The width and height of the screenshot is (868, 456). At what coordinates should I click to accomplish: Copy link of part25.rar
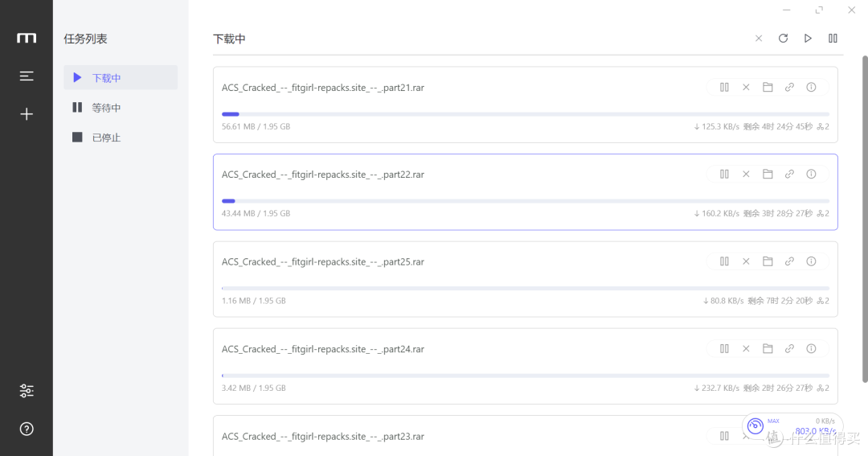point(789,261)
